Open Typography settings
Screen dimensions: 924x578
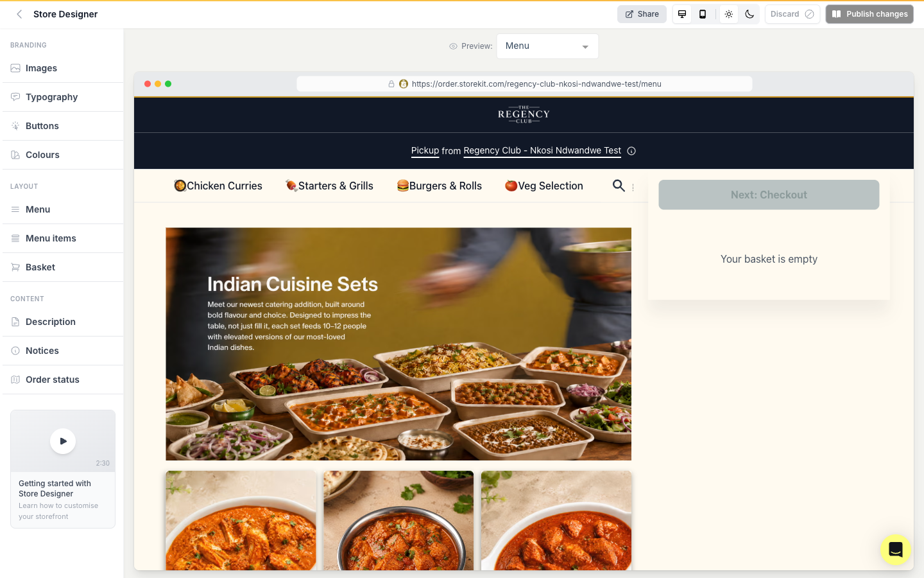pos(63,97)
